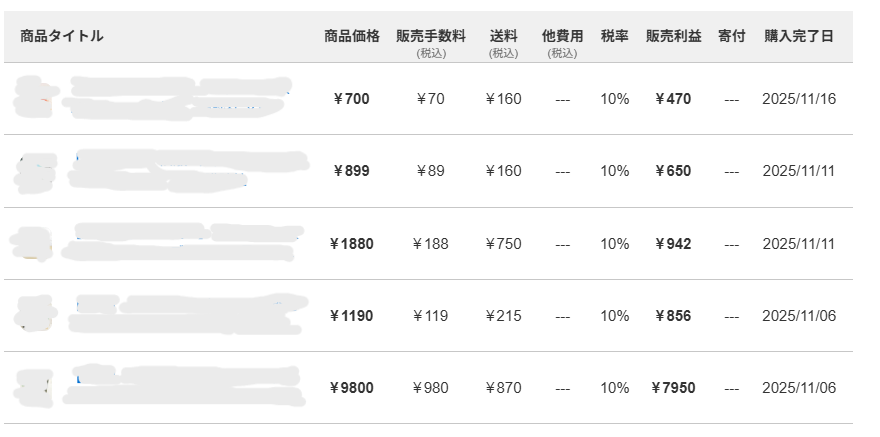Viewport: 880px width, 437px height.
Task: Sort by the 商品価格 column header
Action: tap(352, 36)
